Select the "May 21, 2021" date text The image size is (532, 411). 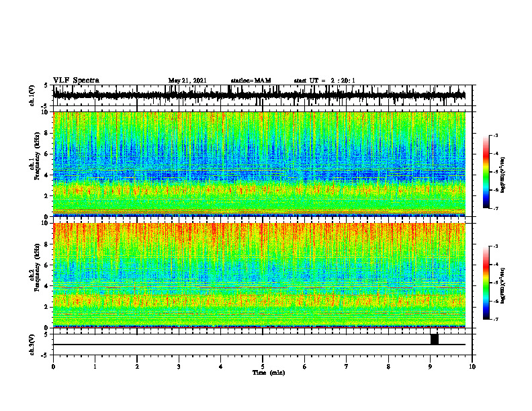coord(187,81)
